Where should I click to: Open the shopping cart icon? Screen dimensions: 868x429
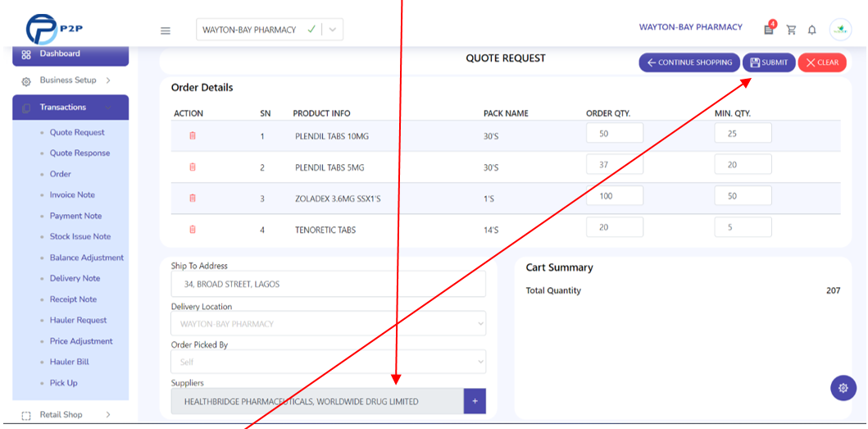pos(792,30)
